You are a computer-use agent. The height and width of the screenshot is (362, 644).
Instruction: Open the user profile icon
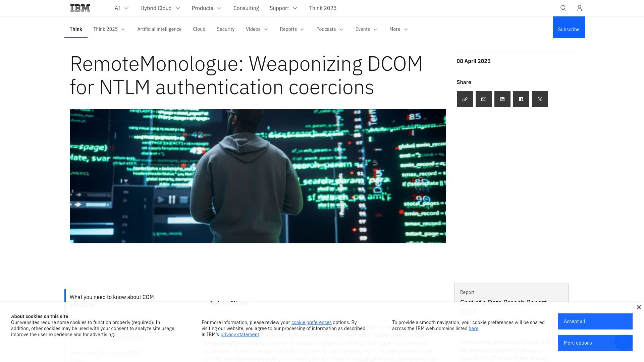pos(580,8)
